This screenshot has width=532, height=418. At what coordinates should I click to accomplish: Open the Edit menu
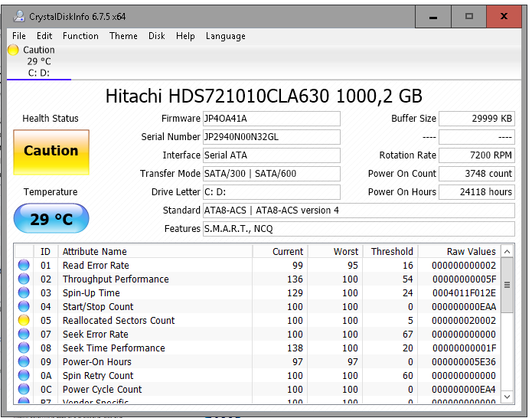click(44, 36)
